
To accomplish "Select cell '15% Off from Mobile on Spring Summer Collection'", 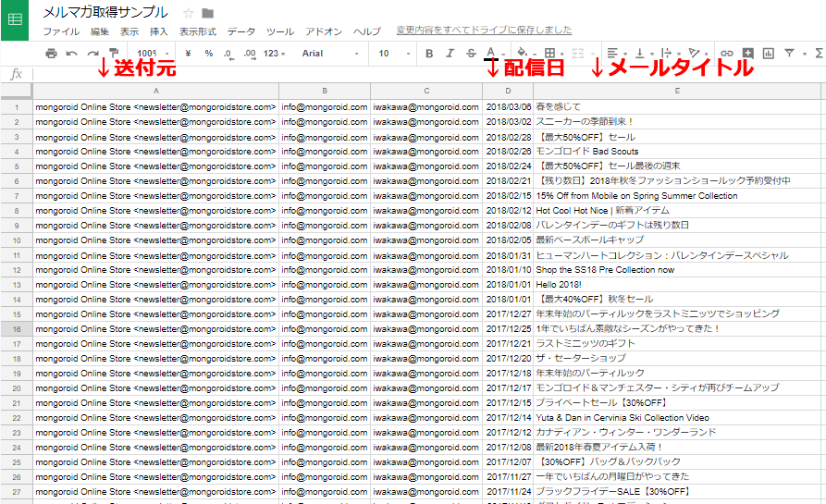I will (677, 196).
